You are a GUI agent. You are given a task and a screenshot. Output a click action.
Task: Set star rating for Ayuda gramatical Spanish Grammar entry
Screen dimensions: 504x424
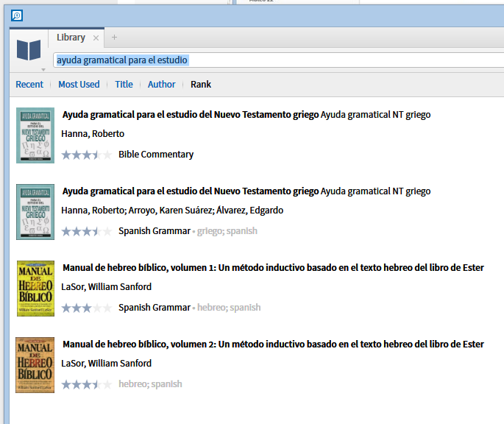click(x=87, y=231)
